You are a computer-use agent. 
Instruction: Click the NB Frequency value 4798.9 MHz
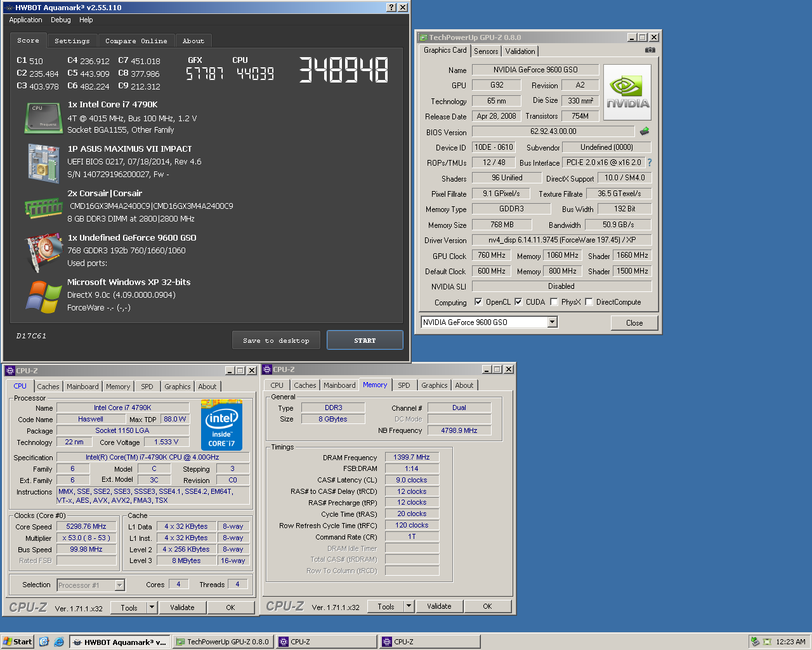459,430
